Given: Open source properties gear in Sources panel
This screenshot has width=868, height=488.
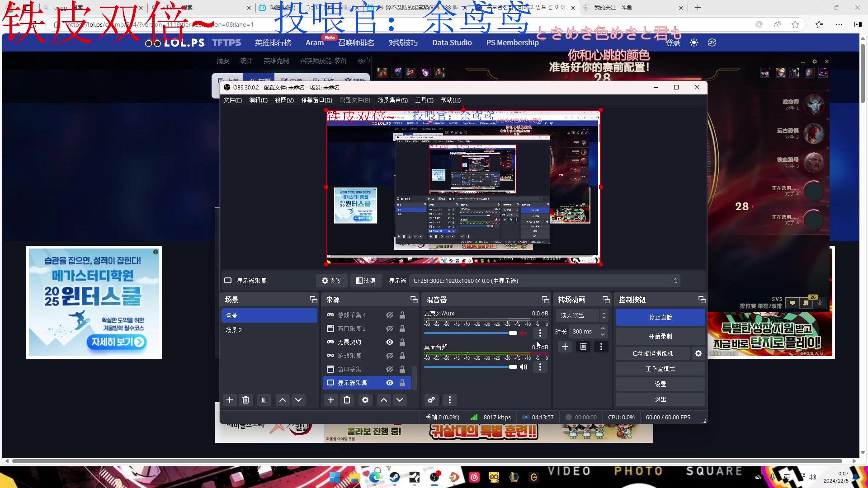Looking at the screenshot, I should tap(365, 400).
